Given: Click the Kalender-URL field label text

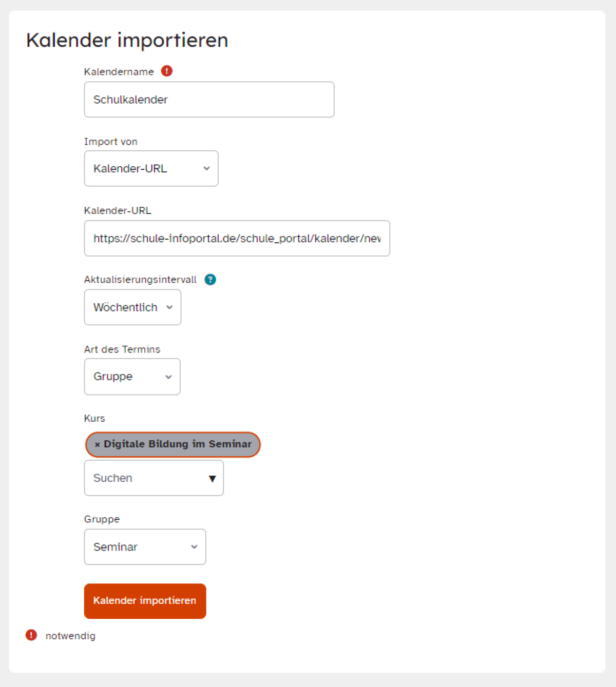Looking at the screenshot, I should (x=118, y=210).
